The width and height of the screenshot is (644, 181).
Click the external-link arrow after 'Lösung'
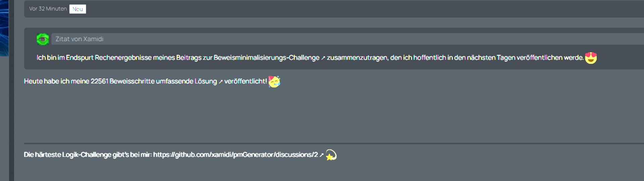[x=220, y=82]
